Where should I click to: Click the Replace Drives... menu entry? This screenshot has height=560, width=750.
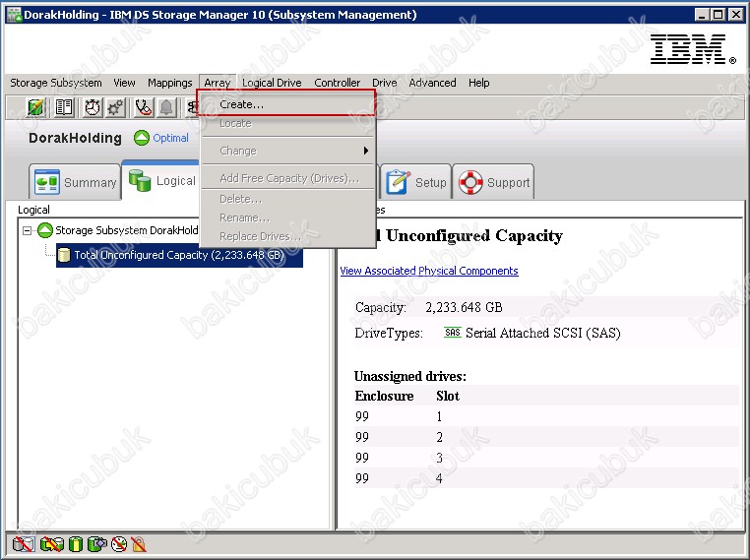click(x=287, y=236)
